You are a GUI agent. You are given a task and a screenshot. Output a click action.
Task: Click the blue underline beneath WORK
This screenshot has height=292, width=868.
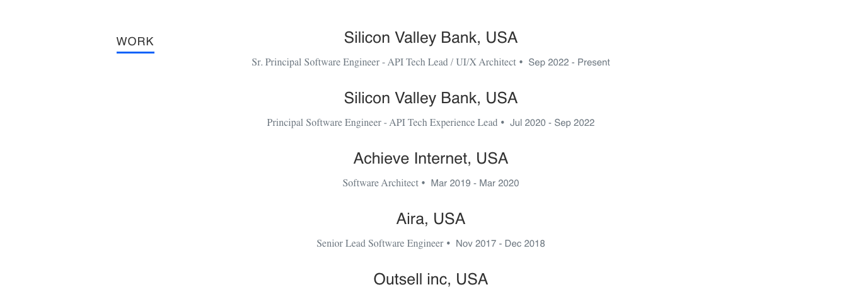coord(135,52)
